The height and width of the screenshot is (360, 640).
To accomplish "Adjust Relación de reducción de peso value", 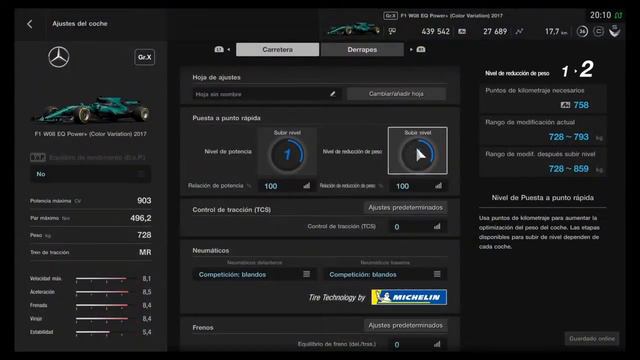I will 418,186.
